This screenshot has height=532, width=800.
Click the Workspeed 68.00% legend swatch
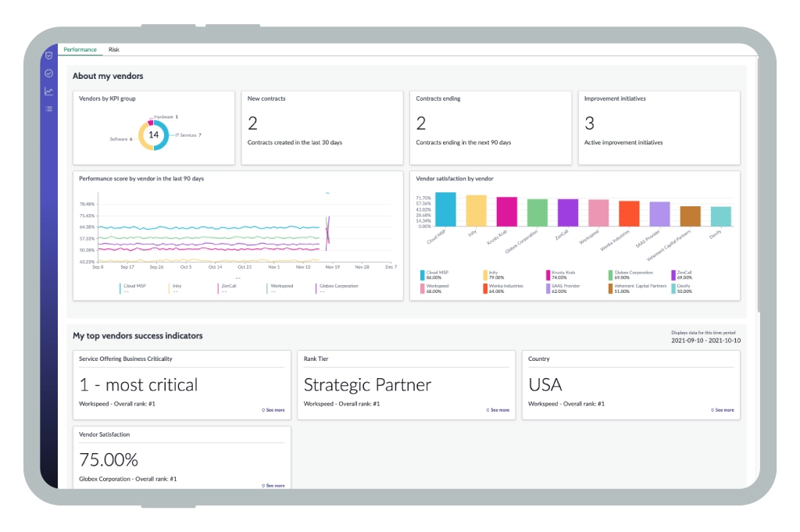423,289
